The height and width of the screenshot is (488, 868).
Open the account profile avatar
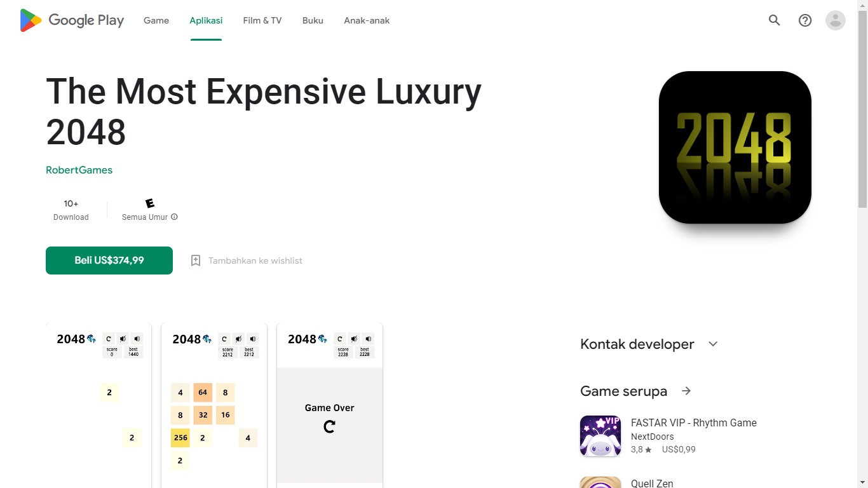[x=836, y=20]
